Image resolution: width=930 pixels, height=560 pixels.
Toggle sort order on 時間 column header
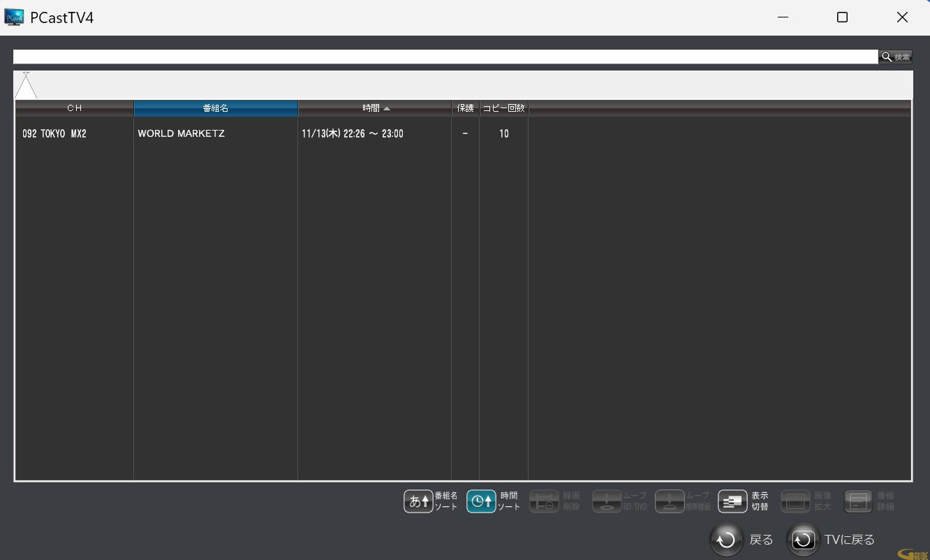(x=375, y=108)
